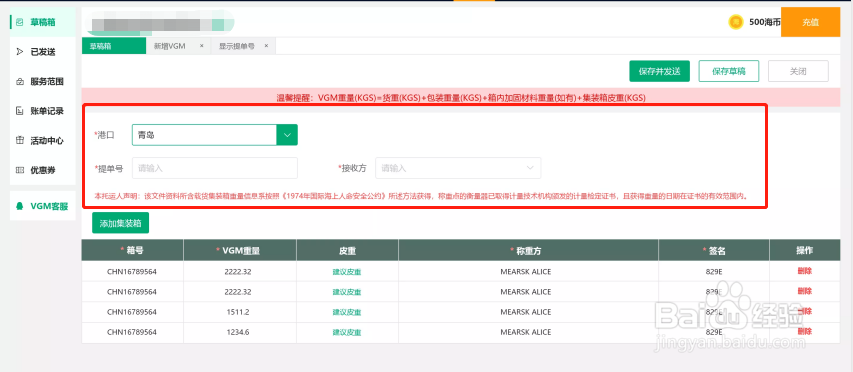Click MEARSK ALICE in the 1234.6 row
853x372 pixels.
526,332
